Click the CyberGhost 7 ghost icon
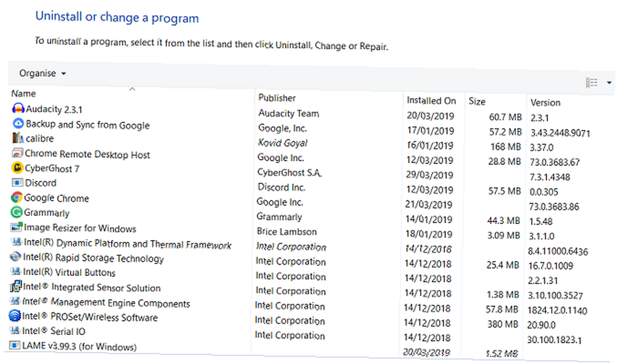Image resolution: width=617 pixels, height=364 pixels. point(17,168)
